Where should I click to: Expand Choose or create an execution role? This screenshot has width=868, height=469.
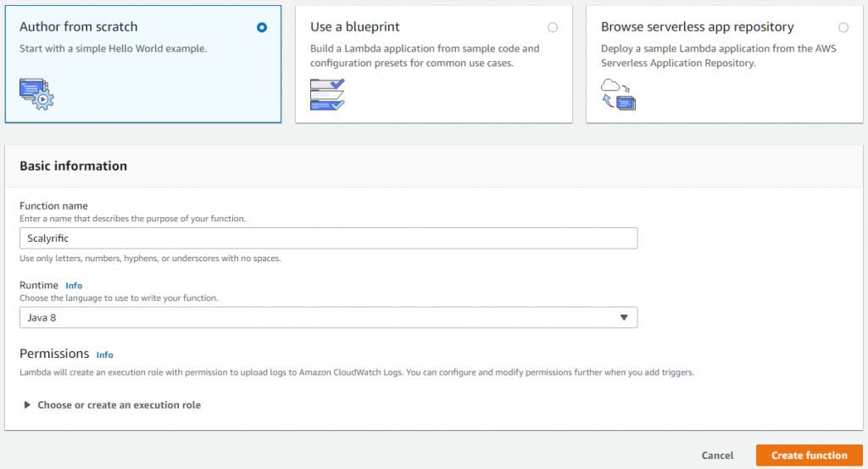point(119,405)
